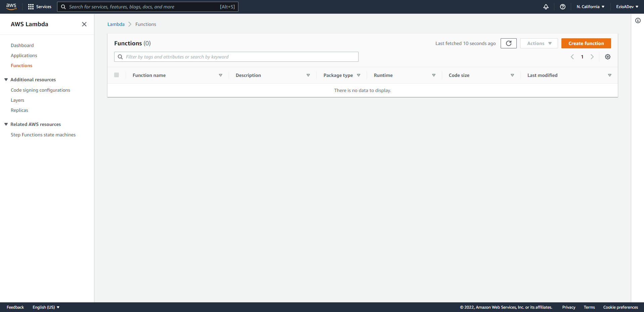Open the Actions dropdown
Viewport: 644px width, 312px height.
[x=539, y=43]
